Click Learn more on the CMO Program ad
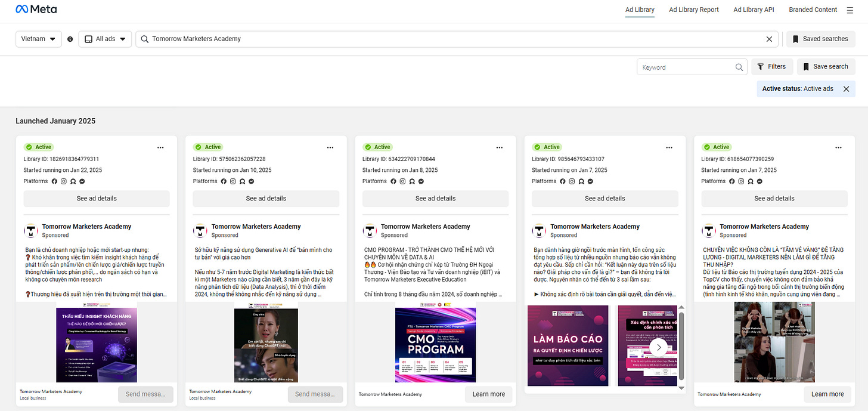 [488, 394]
